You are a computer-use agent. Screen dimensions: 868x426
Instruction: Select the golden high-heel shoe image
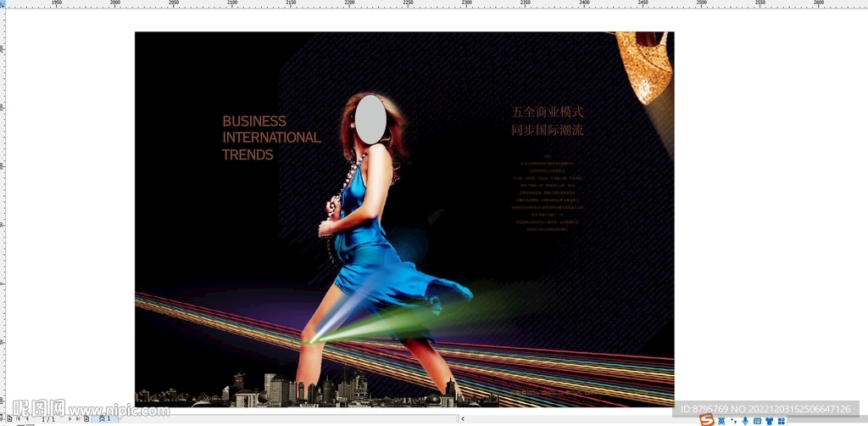point(643,66)
